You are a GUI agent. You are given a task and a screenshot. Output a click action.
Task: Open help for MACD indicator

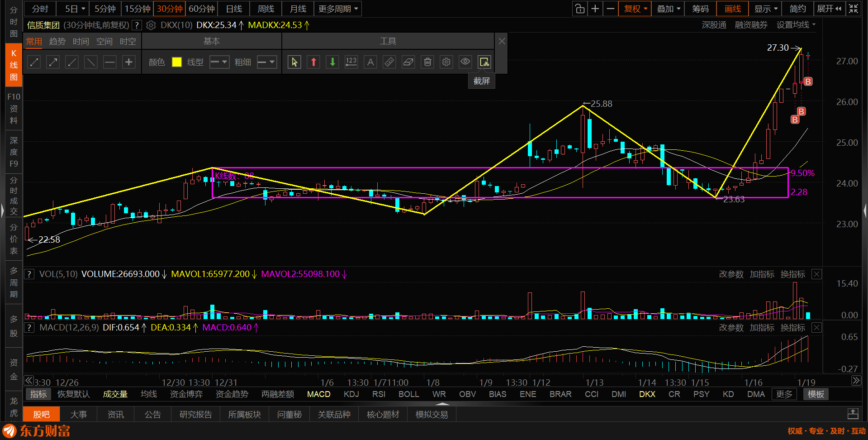point(29,327)
